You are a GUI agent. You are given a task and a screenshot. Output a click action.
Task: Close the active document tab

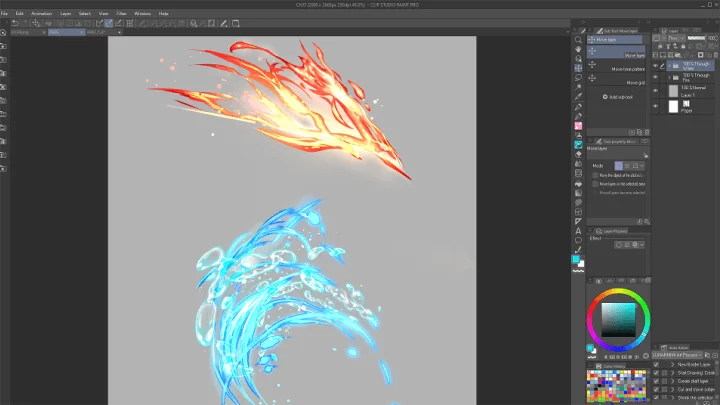[82, 32]
